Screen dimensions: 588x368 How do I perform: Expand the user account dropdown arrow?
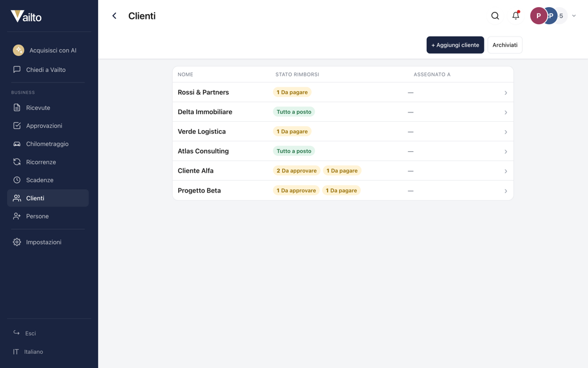[574, 16]
